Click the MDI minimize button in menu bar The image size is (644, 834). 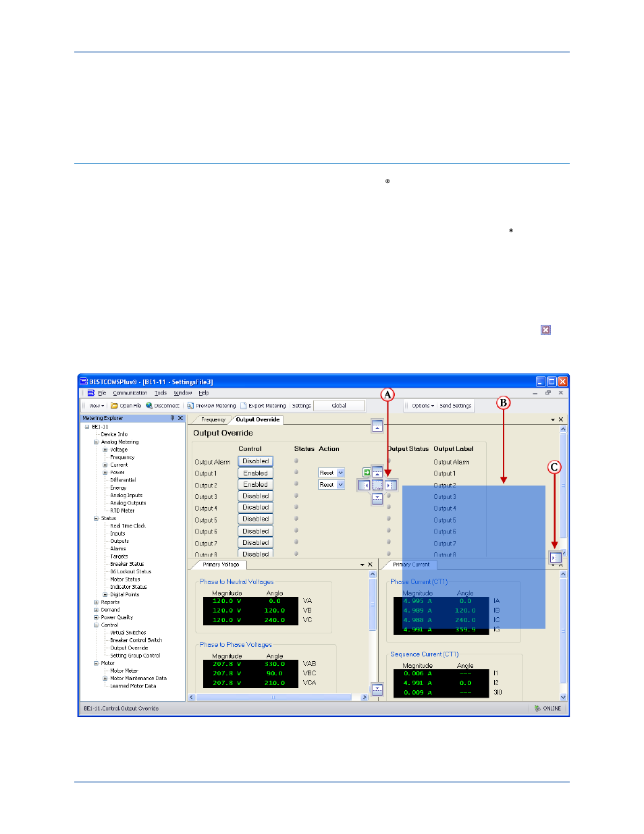tap(535, 392)
